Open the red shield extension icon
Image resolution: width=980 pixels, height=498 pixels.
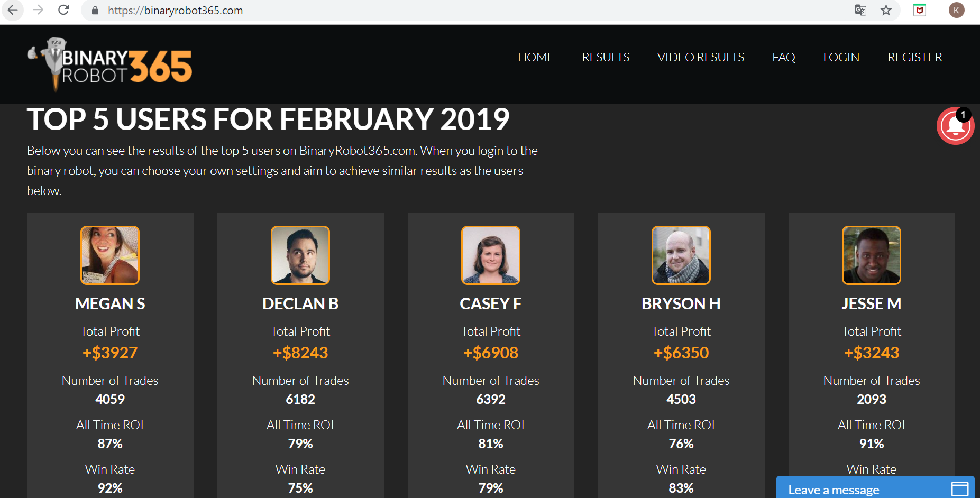pyautogui.click(x=920, y=10)
